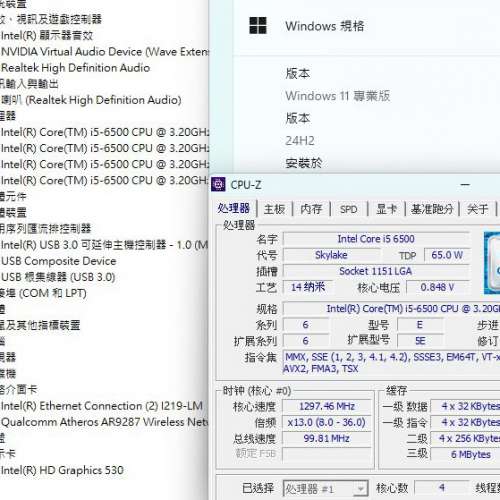Click the Windows logo beside Windows 規格
This screenshot has height=500, width=500.
click(x=258, y=26)
